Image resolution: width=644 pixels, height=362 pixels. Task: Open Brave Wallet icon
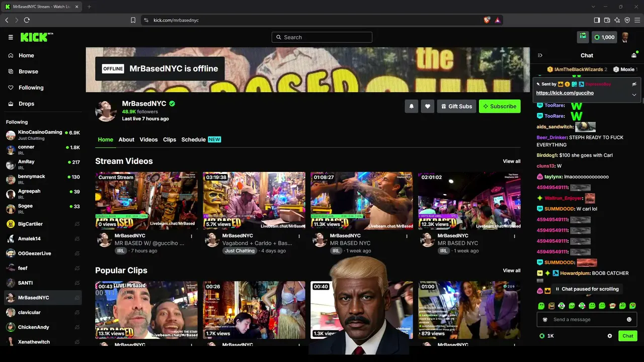point(607,20)
